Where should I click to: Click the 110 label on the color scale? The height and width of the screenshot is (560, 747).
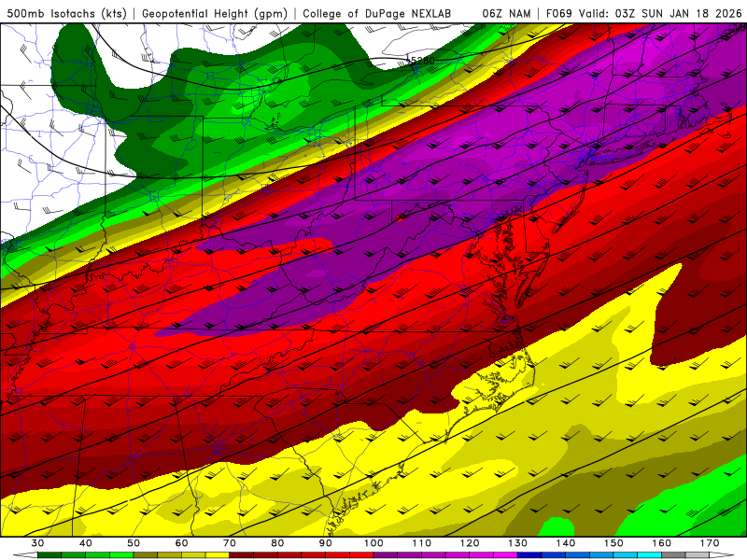tap(422, 543)
